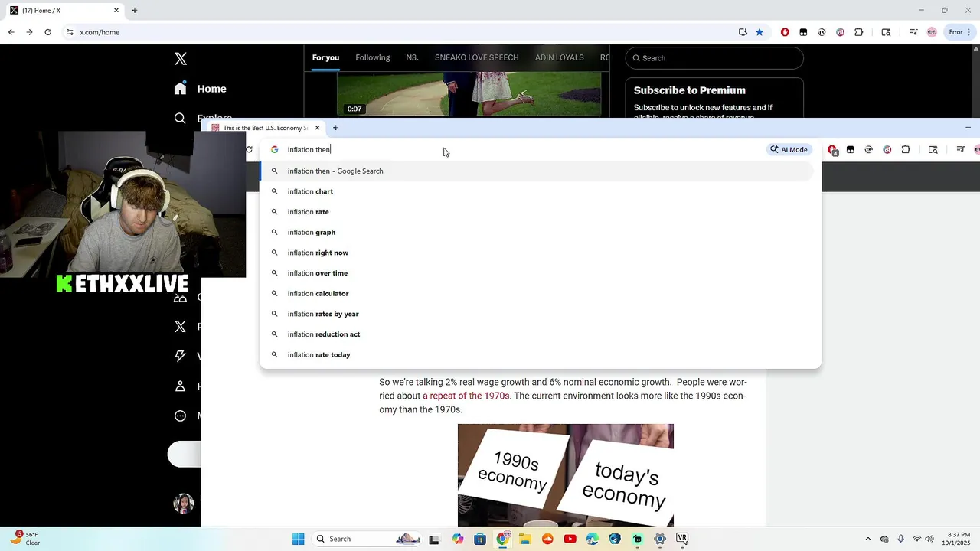Select 'inflation right now' suggestion

536,253
